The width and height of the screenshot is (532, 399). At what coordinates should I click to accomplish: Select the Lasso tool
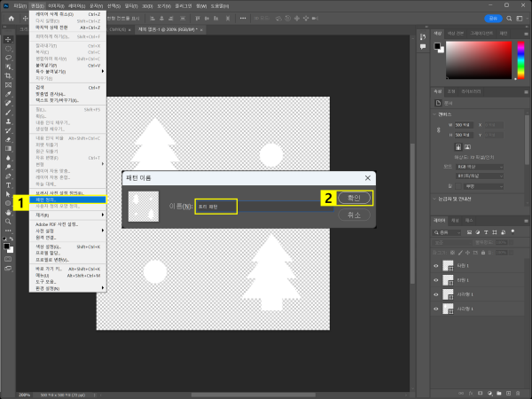(x=8, y=58)
